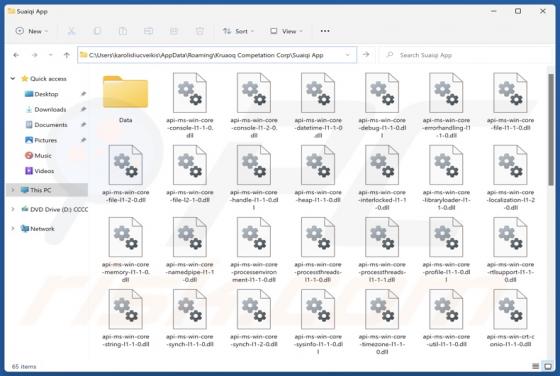Open the View dropdown menu
560x376 pixels.
tap(286, 31)
